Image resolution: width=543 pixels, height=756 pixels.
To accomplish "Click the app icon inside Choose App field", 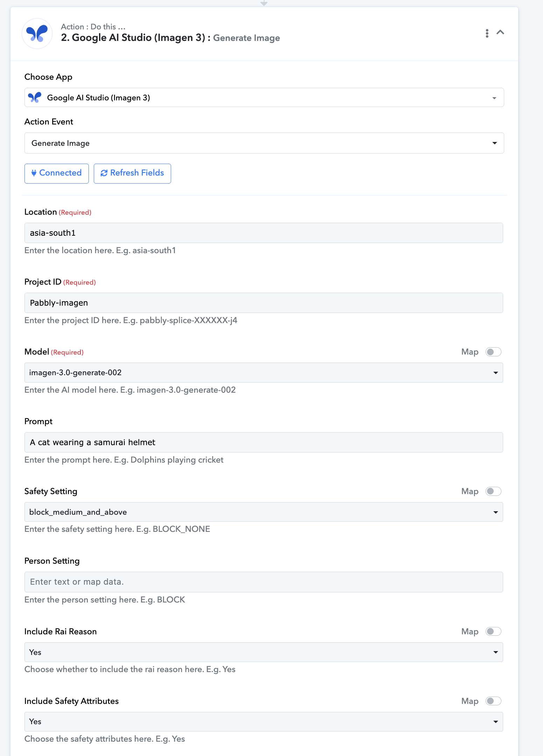I will pos(35,98).
